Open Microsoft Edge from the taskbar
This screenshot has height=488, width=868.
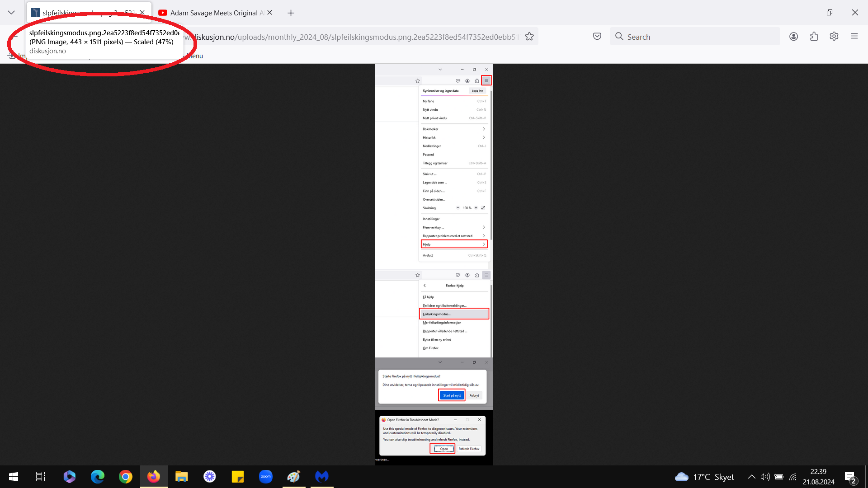tap(98, 477)
